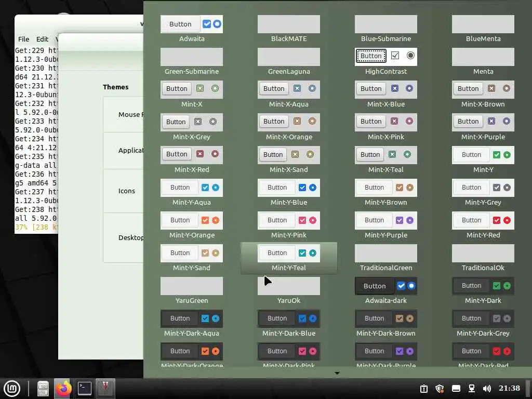Select the Mint-Y-Dark-Brown theme

click(x=386, y=323)
